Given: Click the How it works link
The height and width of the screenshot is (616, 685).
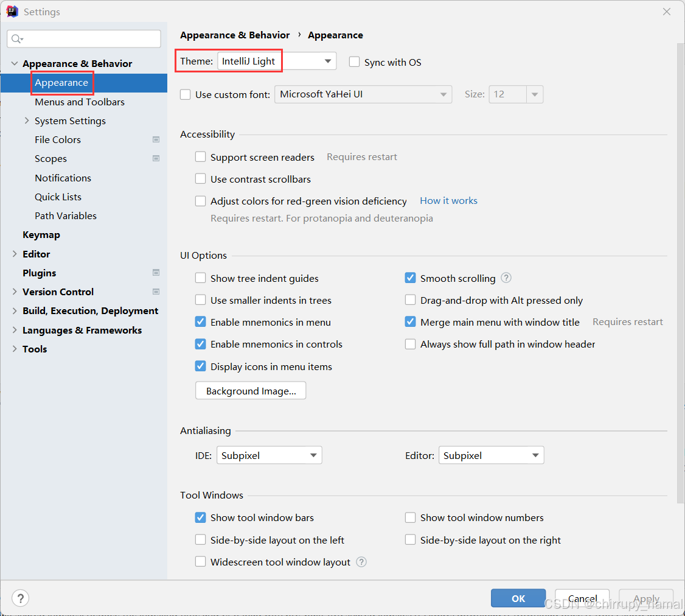Looking at the screenshot, I should click(x=448, y=201).
